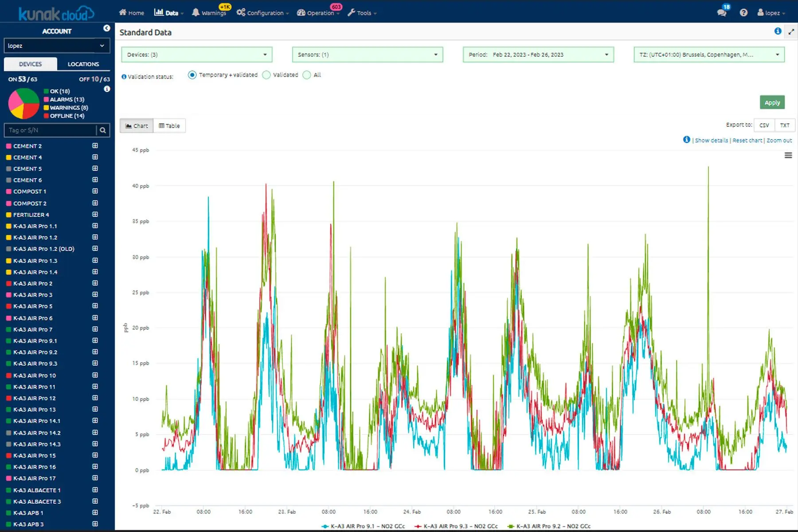Viewport: 798px width, 532px height.
Task: Select the Validated radio button
Action: 266,75
